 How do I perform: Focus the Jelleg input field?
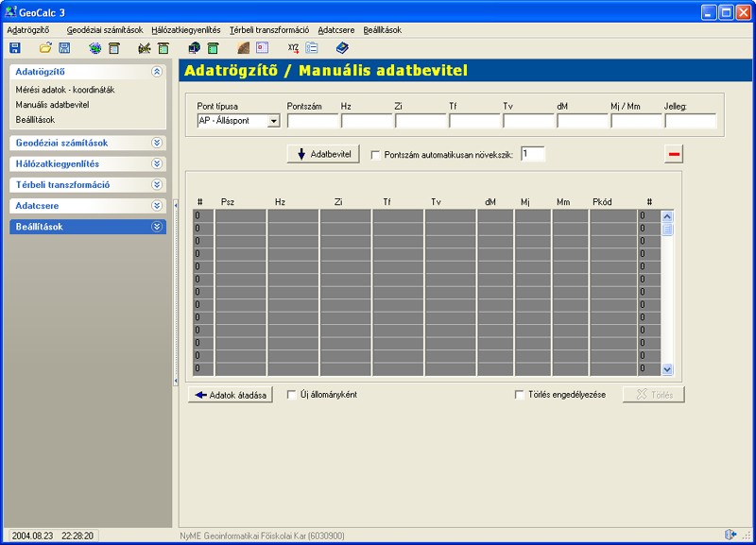click(691, 121)
